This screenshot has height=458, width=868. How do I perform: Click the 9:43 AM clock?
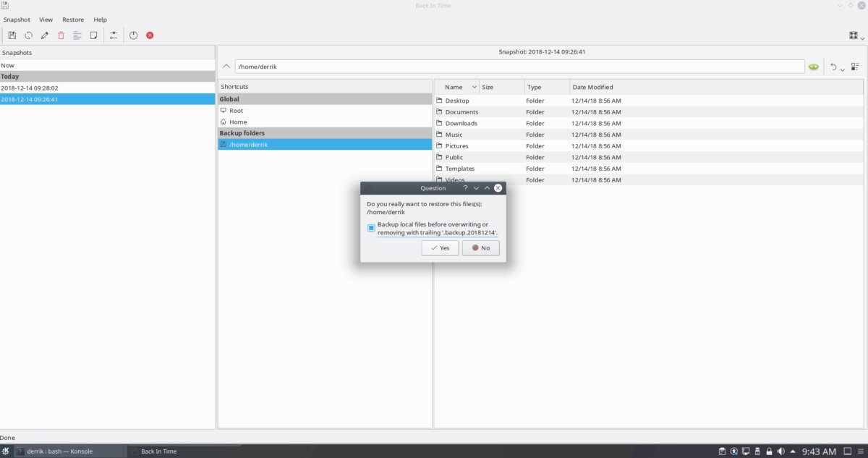click(820, 451)
